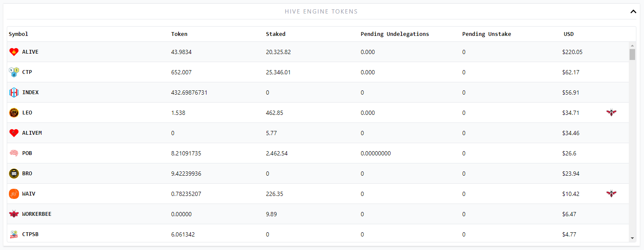The width and height of the screenshot is (644, 250).
Task: Click BRO token amount 9.42239936
Action: 186,174
